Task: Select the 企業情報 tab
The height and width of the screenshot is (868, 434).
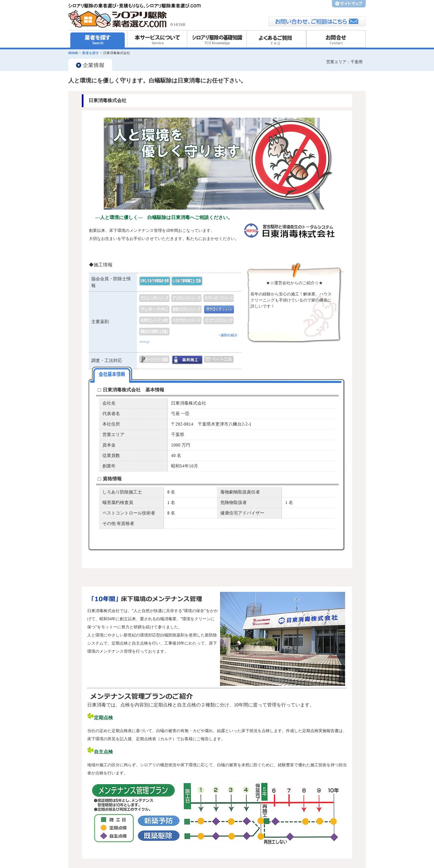Action: [91, 65]
